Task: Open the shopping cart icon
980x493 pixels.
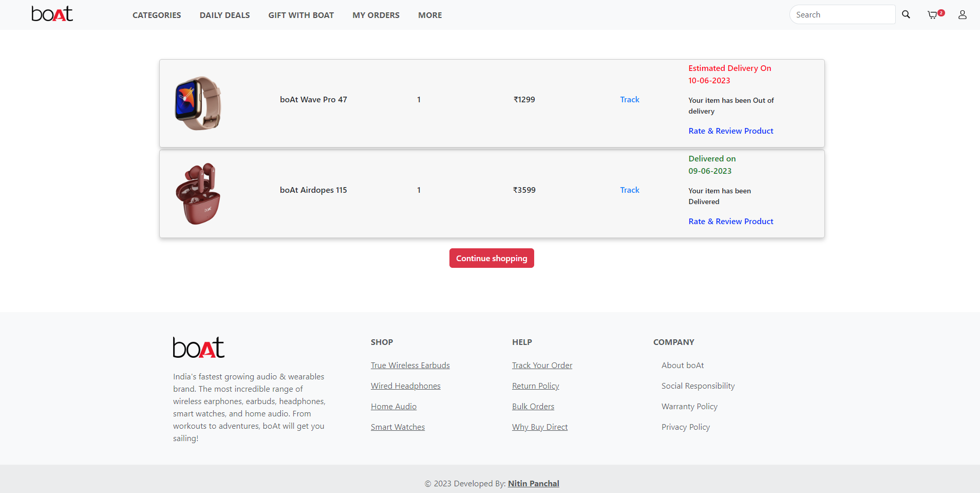Action: (933, 15)
